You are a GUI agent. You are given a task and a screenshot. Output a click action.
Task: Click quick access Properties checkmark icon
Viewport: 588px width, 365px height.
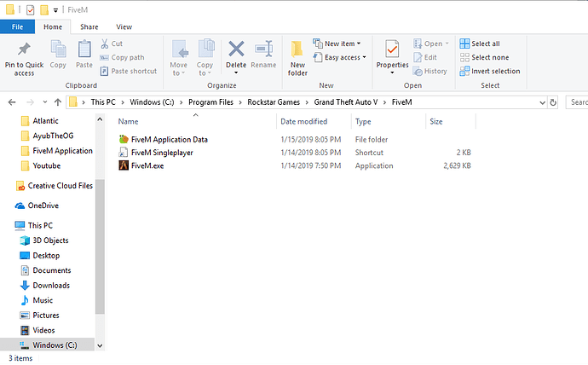[x=31, y=10]
